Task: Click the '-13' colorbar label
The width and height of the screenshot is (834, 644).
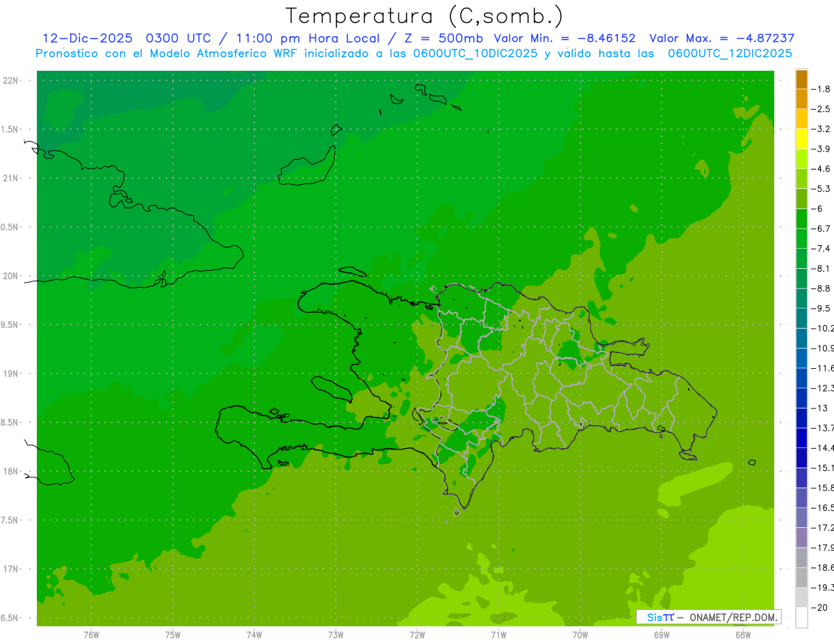Action: click(820, 408)
